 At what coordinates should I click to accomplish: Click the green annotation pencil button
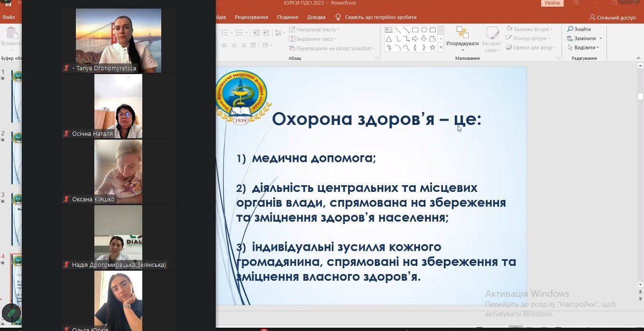(x=11, y=312)
